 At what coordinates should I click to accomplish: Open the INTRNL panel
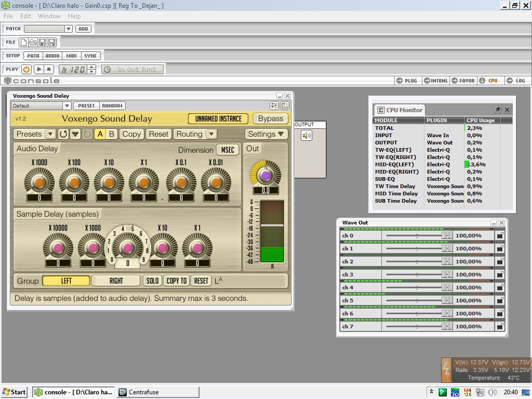436,81
